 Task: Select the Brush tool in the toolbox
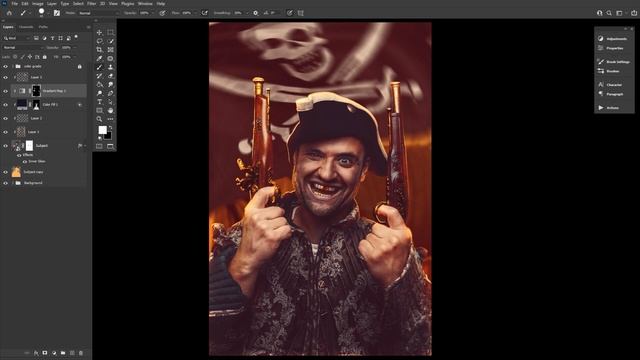99,67
